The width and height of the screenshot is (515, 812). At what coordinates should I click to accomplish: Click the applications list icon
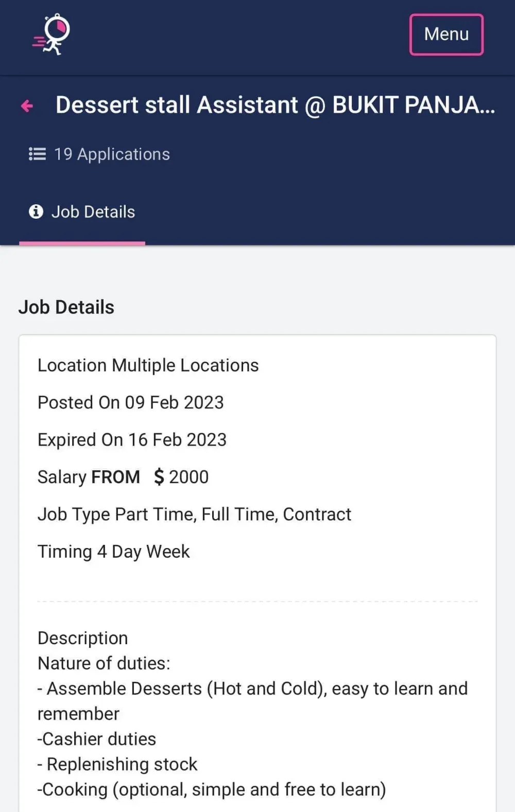pos(37,154)
